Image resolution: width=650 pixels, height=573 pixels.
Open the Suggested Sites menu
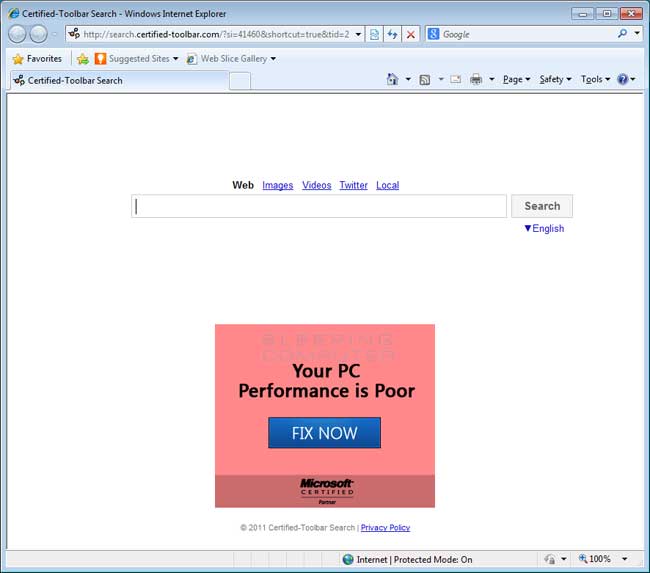tap(136, 59)
